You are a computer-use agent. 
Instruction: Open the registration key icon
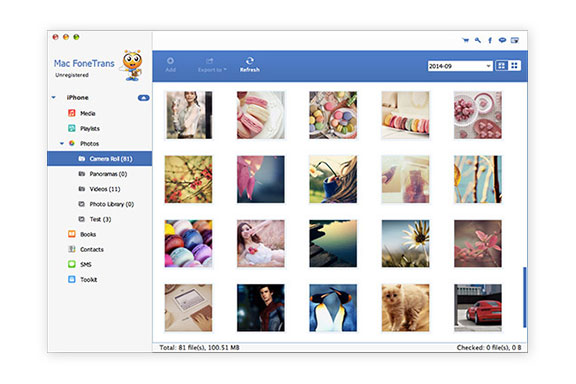(x=478, y=40)
